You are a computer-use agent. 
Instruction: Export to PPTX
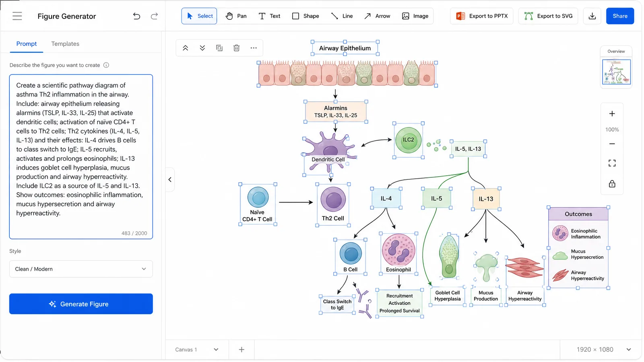(x=482, y=16)
